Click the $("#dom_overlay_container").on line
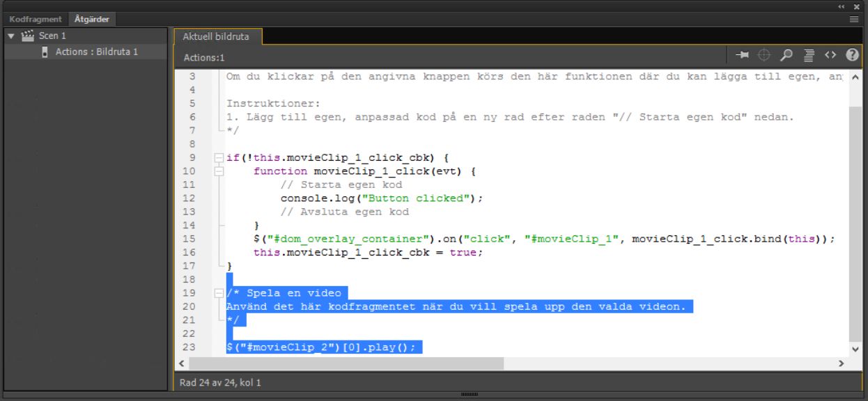 point(544,239)
